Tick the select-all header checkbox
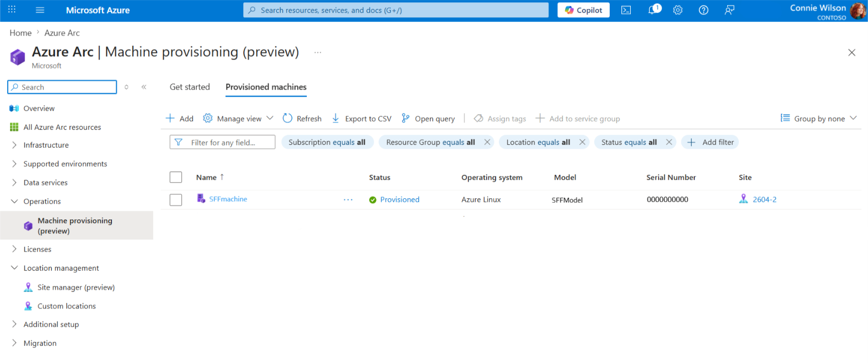This screenshot has width=868, height=363. 176,177
